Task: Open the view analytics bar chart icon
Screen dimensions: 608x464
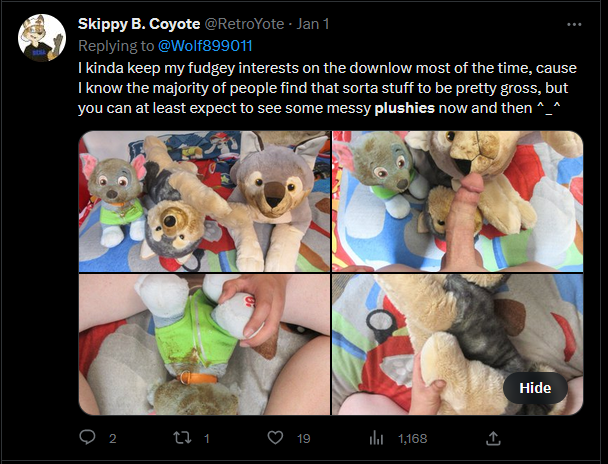Action: [x=376, y=438]
